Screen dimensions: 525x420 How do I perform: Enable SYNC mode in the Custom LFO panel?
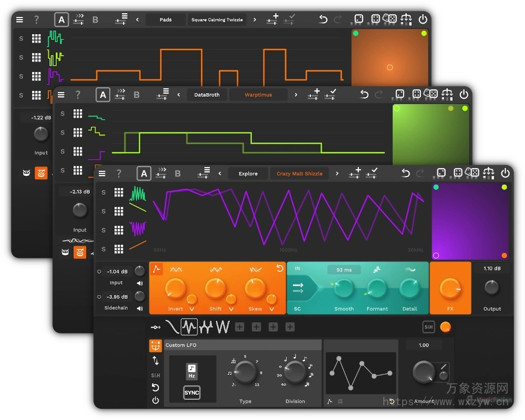click(x=192, y=392)
